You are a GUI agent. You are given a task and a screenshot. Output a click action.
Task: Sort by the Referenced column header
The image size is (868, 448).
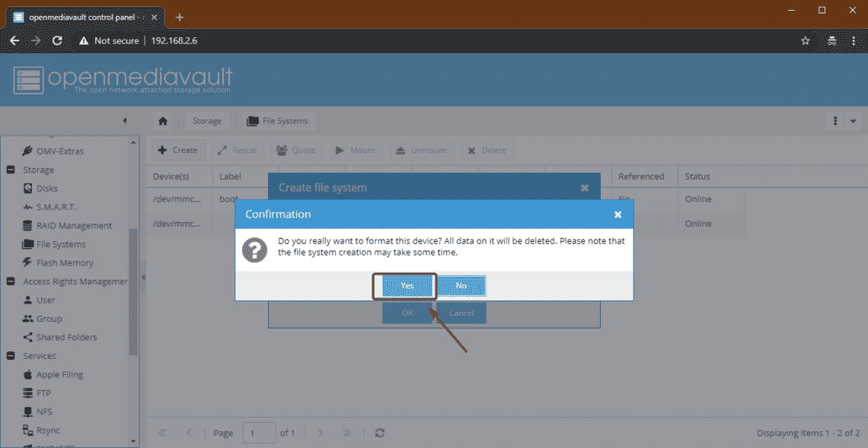[x=644, y=176]
